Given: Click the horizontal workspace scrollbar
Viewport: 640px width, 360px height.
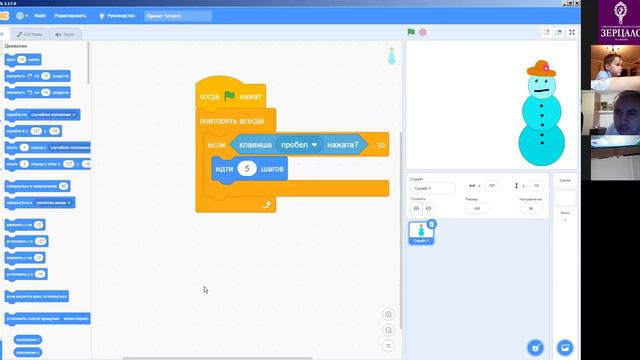Looking at the screenshot, I should 218,358.
